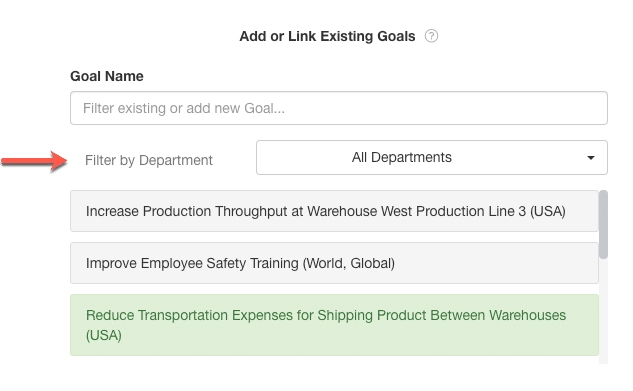Click the Goal Name label
The width and height of the screenshot is (633, 391).
(107, 76)
